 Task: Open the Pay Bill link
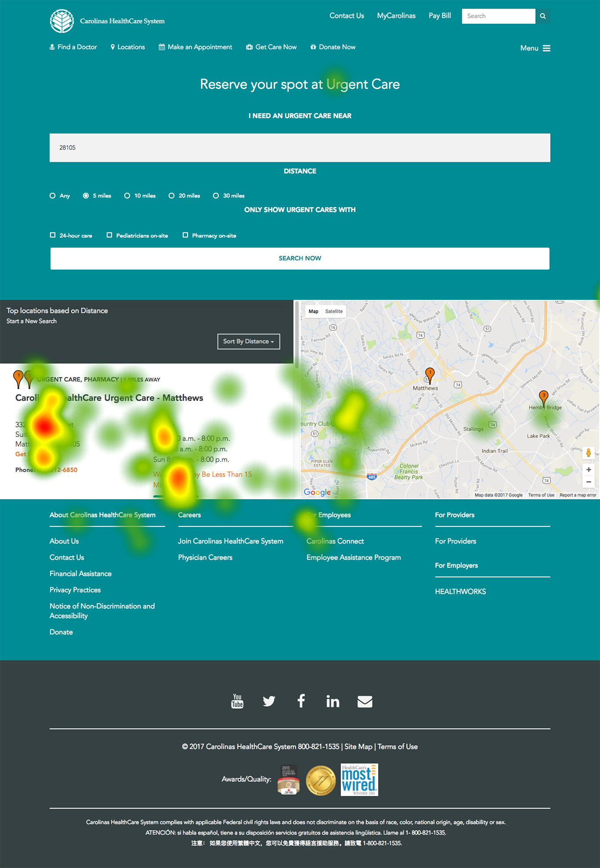[x=440, y=16]
